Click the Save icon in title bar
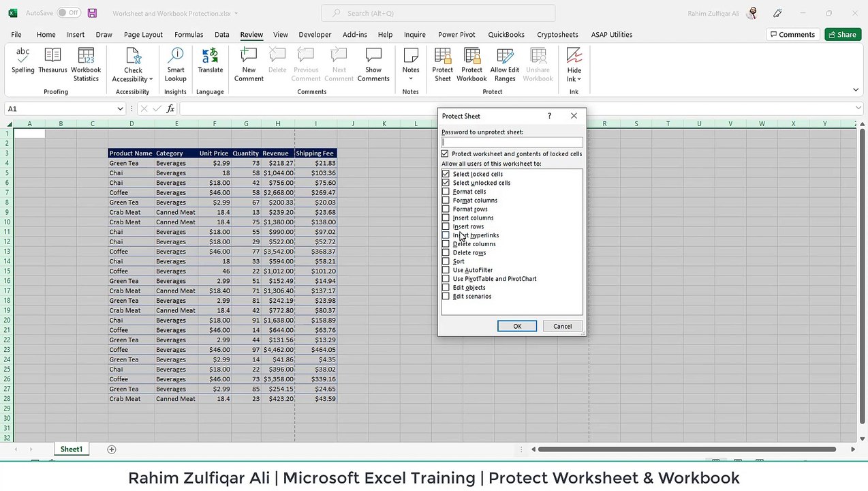This screenshot has width=868, height=491. [92, 13]
